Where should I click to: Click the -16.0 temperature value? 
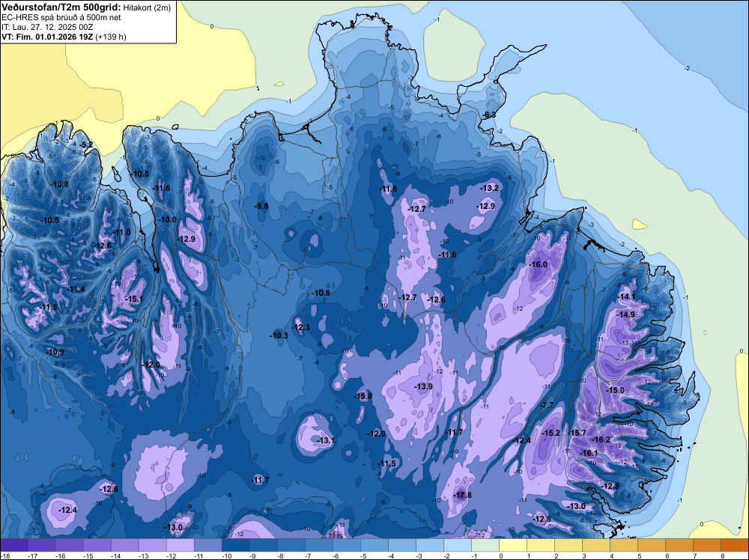pos(539,264)
